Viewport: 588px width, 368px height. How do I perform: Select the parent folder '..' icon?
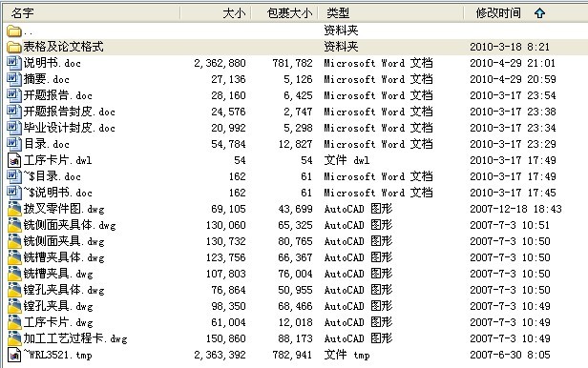pyautogui.click(x=14, y=31)
